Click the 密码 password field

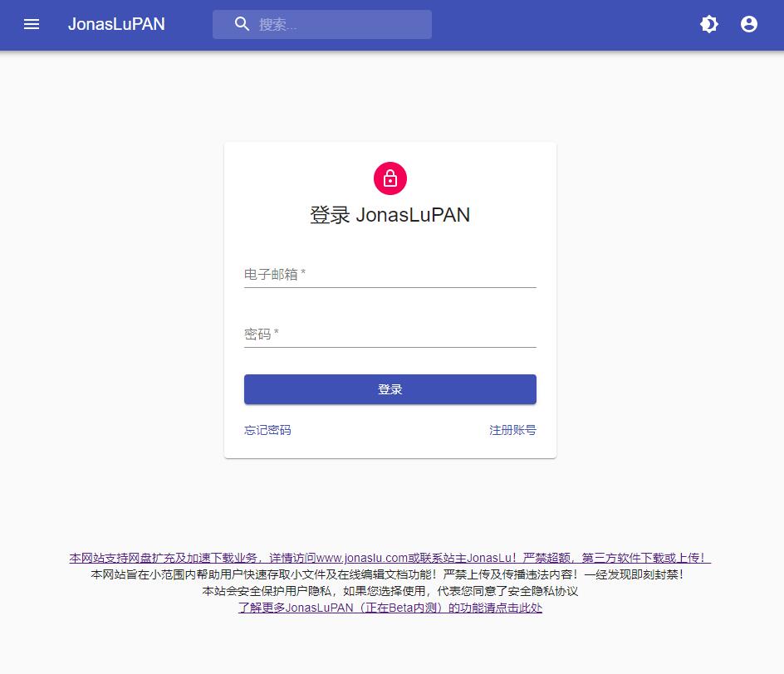(x=390, y=335)
